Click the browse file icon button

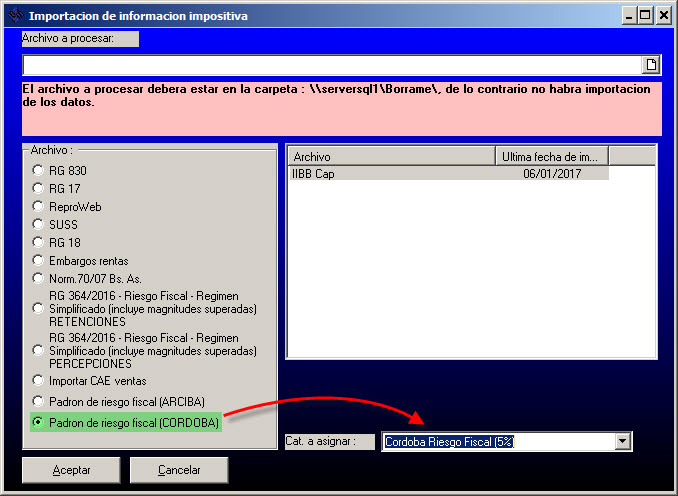[x=651, y=65]
